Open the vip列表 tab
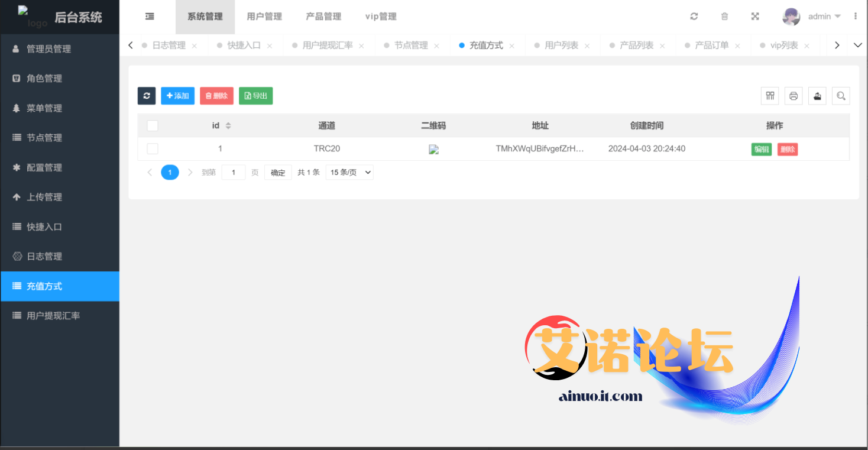The image size is (868, 450). pyautogui.click(x=784, y=45)
